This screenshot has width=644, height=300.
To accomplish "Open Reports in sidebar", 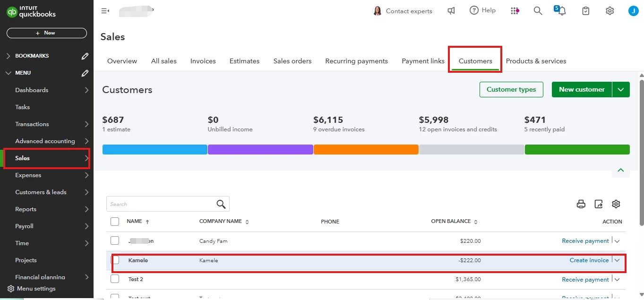I will (x=26, y=209).
